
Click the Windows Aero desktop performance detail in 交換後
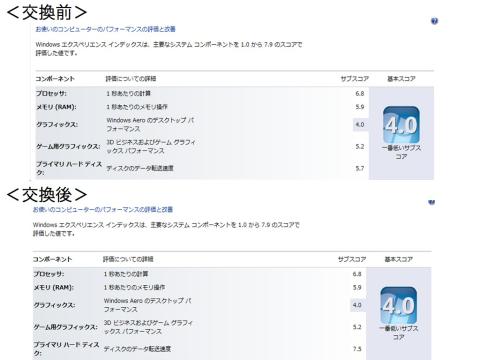click(x=148, y=305)
